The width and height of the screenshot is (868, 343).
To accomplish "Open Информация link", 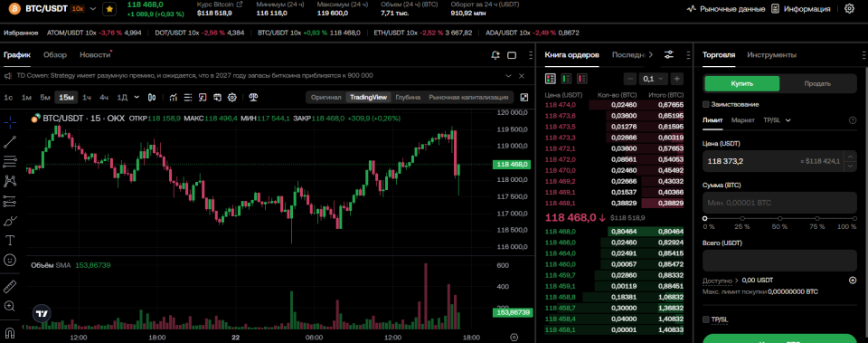I will pos(801,9).
